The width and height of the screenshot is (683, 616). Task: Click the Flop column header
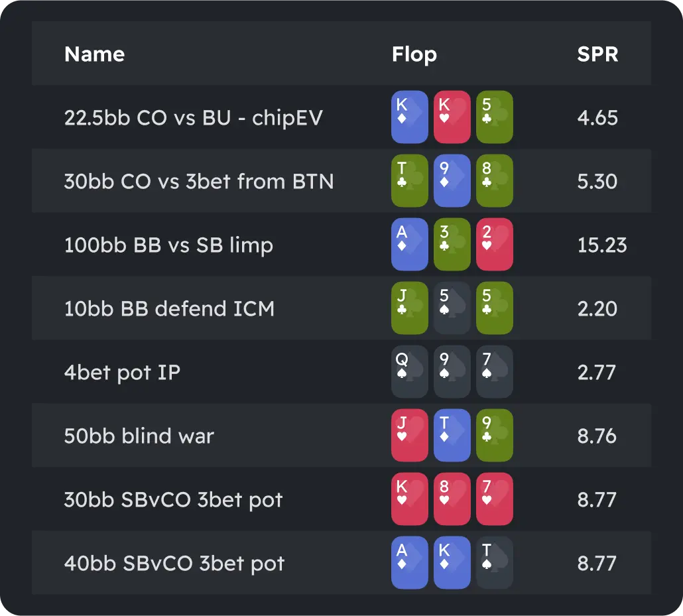click(414, 54)
